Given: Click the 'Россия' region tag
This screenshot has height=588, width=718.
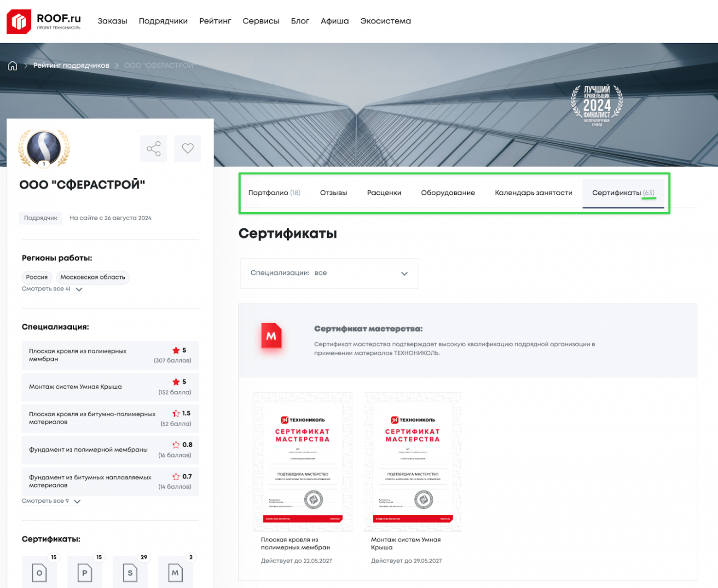Looking at the screenshot, I should (37, 277).
